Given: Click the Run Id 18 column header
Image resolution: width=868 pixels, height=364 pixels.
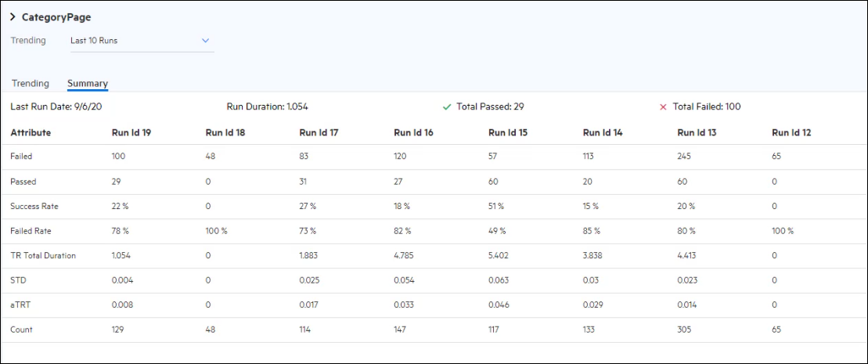Looking at the screenshot, I should click(225, 133).
